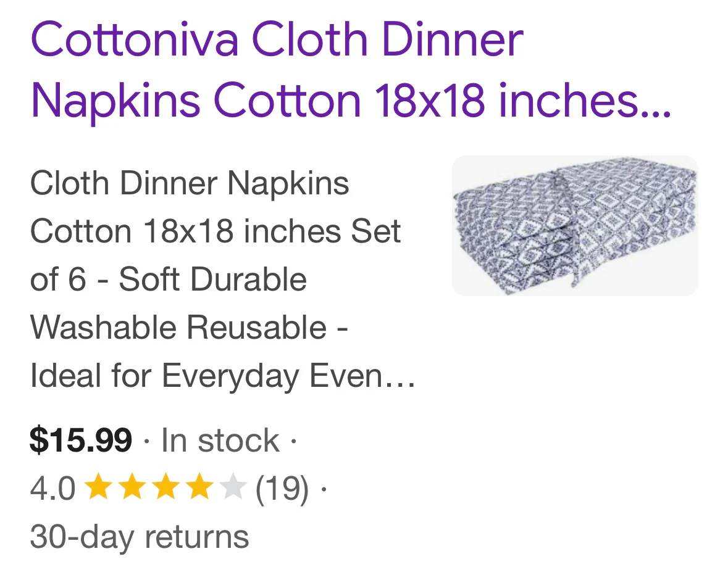Click the blue patterned napkins product thumbnail
Image resolution: width=728 pixels, height=575 pixels.
click(575, 226)
